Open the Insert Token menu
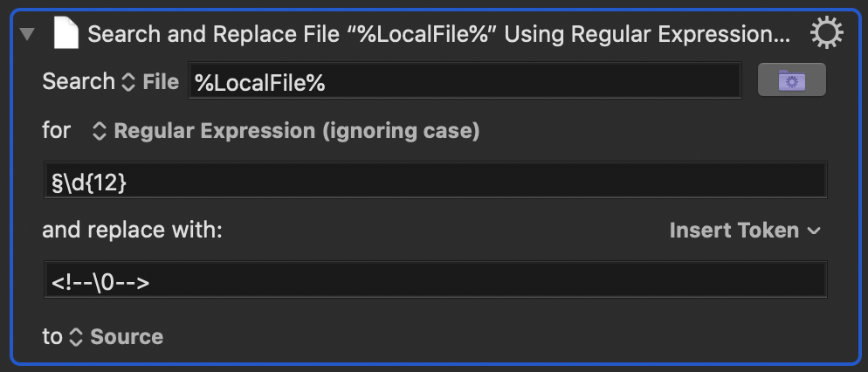868x372 pixels. coord(745,231)
